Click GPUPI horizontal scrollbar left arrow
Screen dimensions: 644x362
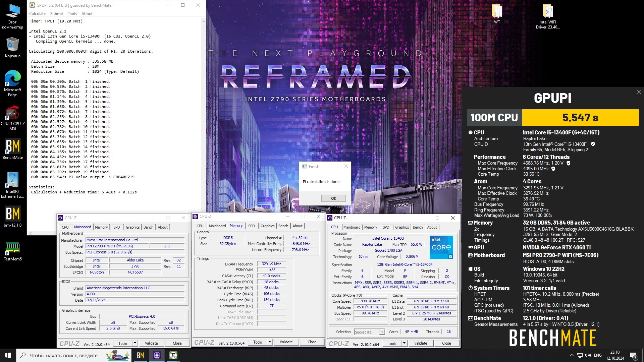31,233
